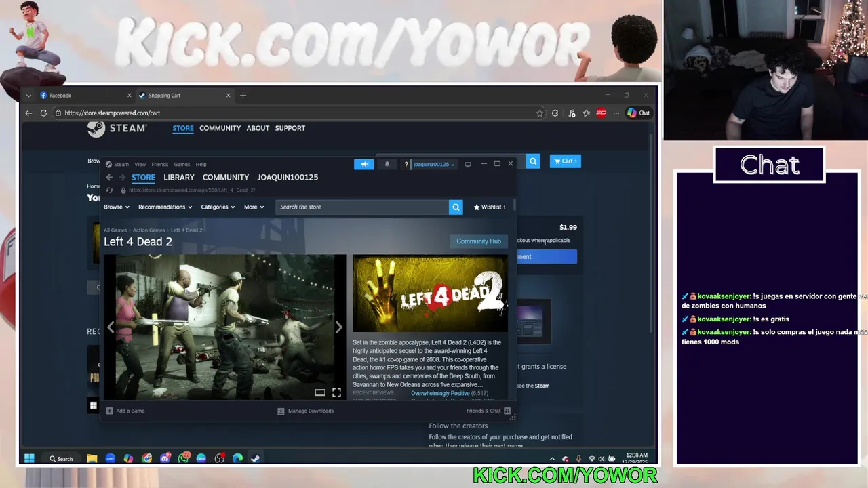Open the Games menu in Steam client
868x488 pixels.
point(182,164)
